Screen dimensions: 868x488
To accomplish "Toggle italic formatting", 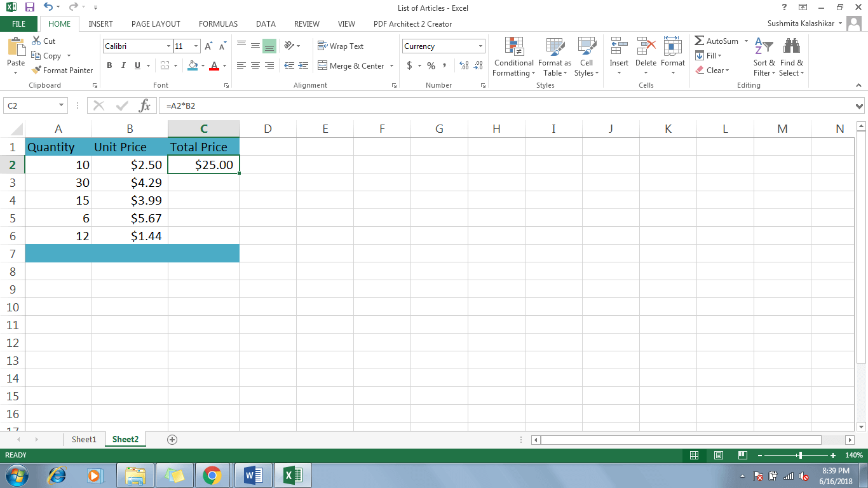I will 123,65.
